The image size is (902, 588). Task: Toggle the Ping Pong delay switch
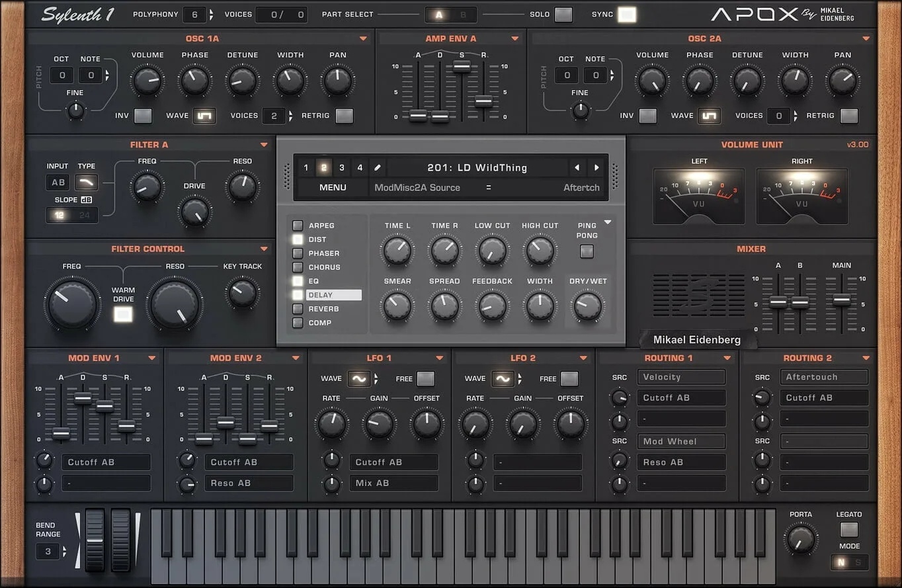tap(587, 251)
